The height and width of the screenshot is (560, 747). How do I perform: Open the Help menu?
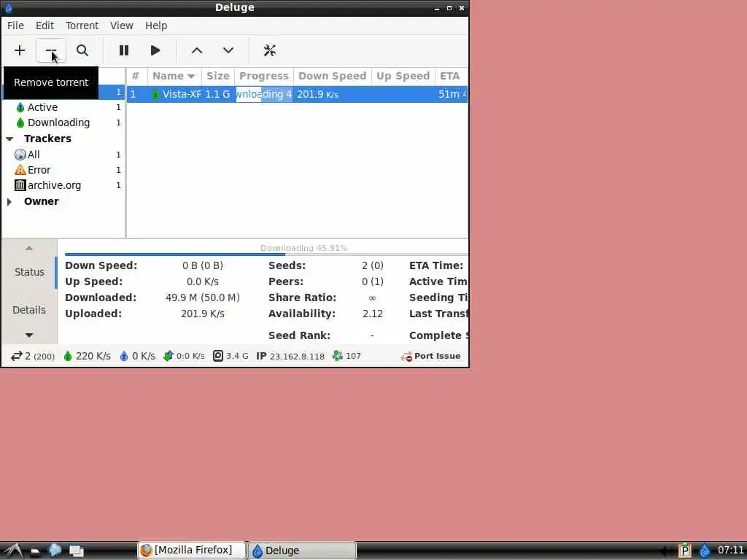tap(156, 26)
